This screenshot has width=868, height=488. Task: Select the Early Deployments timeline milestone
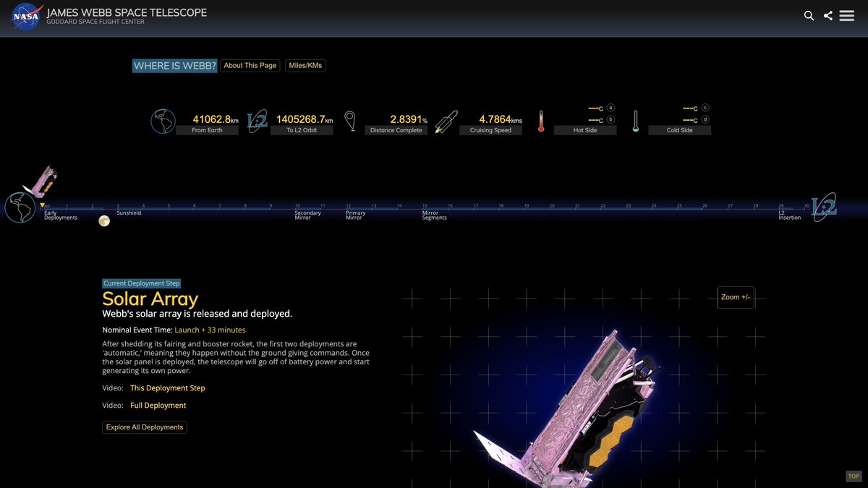[x=61, y=215]
